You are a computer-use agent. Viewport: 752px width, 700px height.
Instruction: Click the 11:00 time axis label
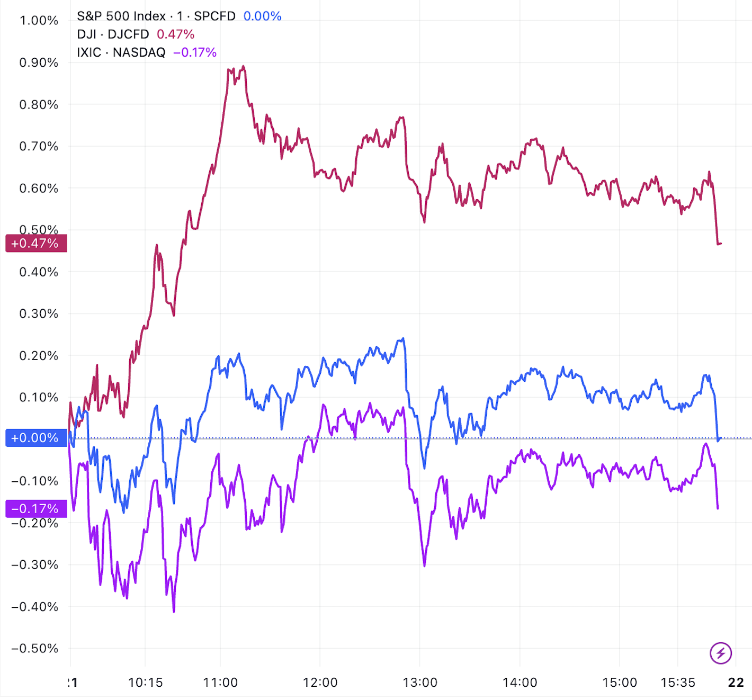[220, 683]
